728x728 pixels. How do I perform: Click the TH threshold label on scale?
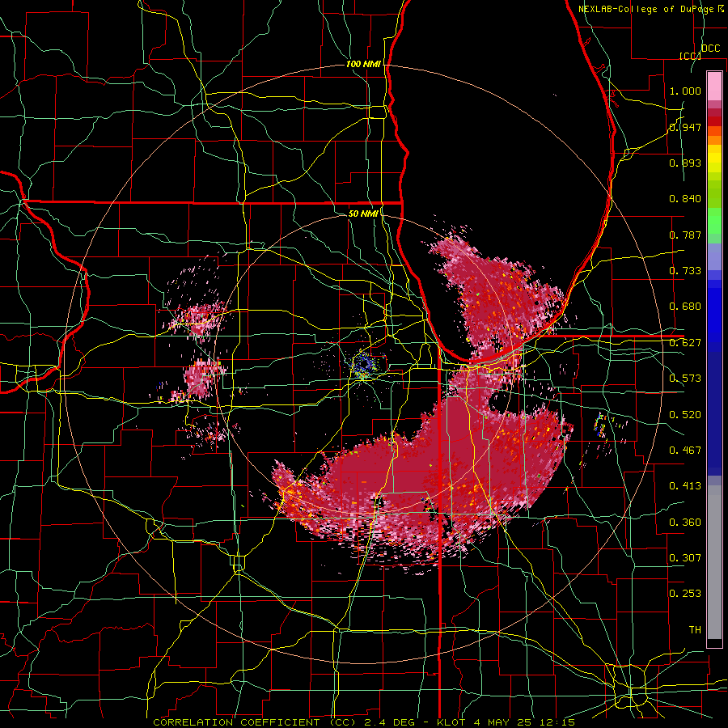[x=695, y=630]
